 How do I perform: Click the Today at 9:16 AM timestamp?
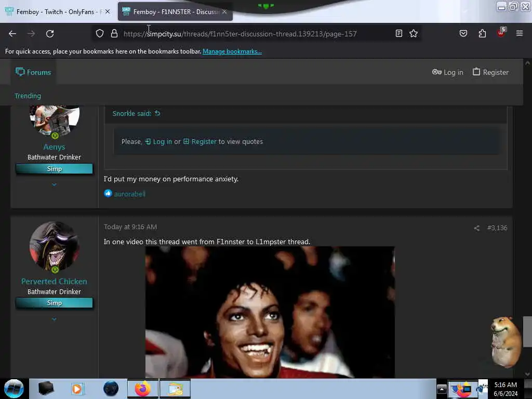point(130,227)
